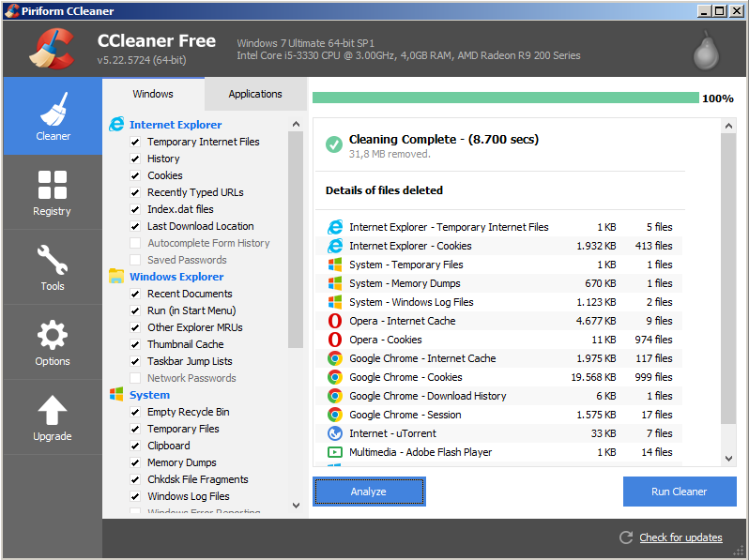Click IE icon beside Internet Explorer Cookies result
This screenshot has width=749, height=560.
335,246
